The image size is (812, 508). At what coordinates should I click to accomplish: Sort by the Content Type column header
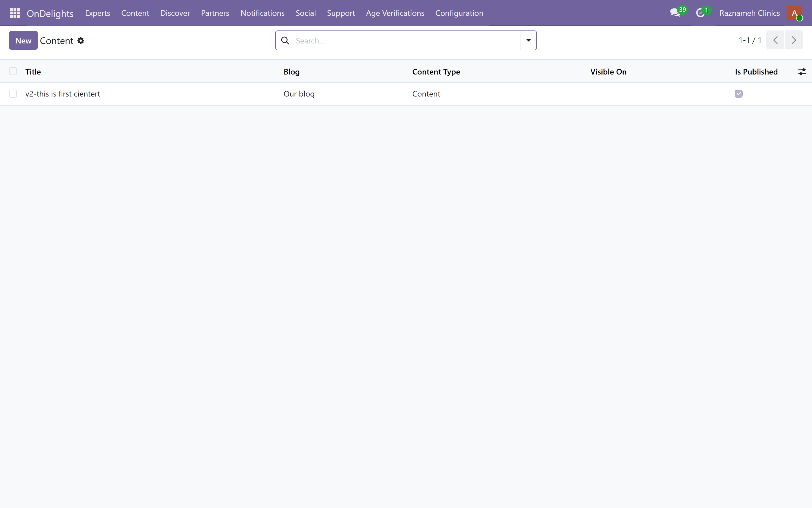point(436,72)
